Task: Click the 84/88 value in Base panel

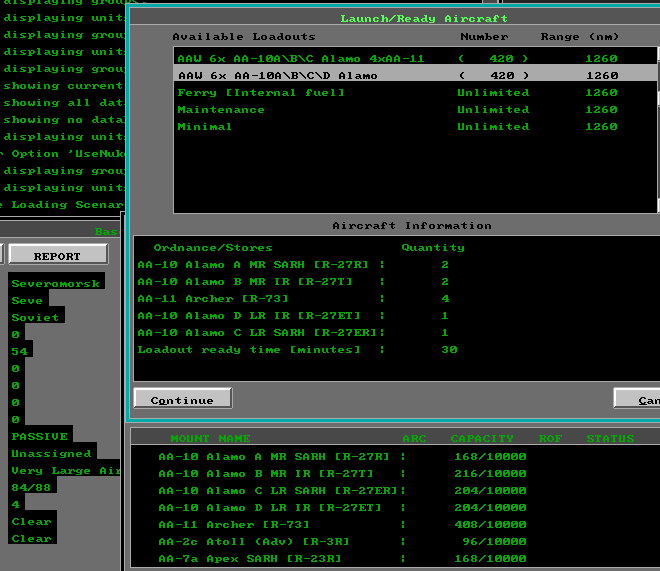Action: (32, 485)
